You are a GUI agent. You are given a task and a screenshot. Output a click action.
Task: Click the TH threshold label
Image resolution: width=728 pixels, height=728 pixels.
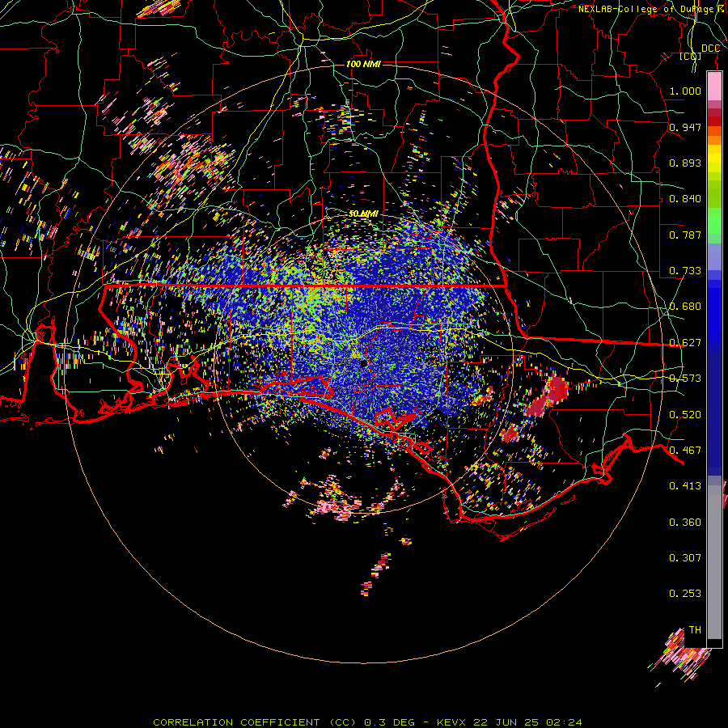tap(695, 630)
